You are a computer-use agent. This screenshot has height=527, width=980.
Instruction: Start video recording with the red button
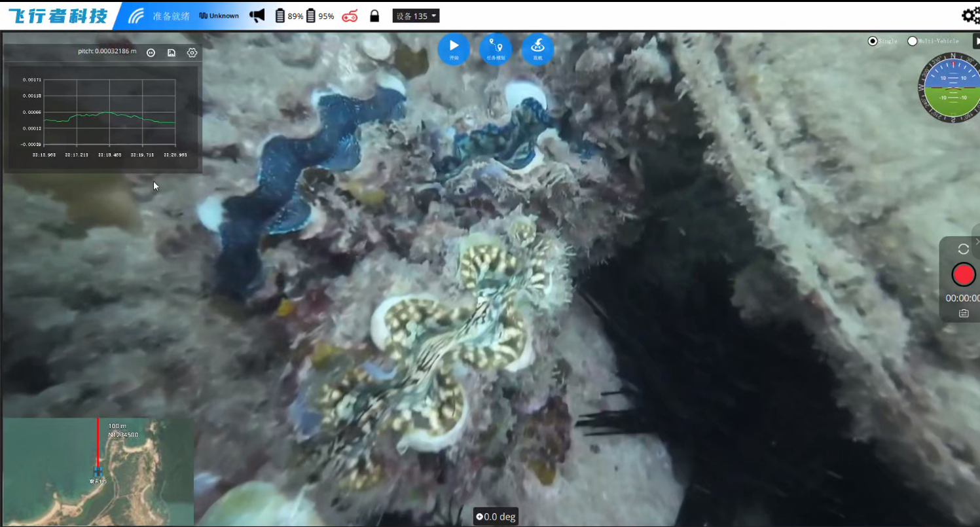[963, 276]
